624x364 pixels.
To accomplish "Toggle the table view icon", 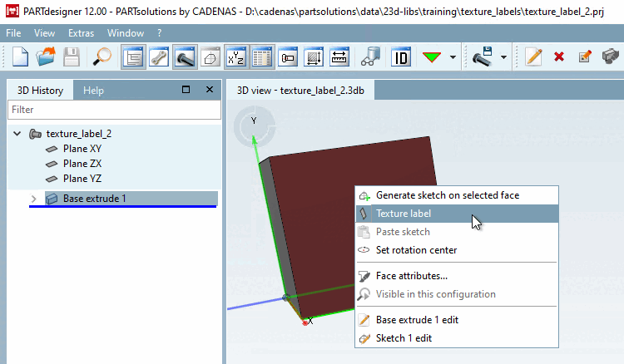I will coord(262,57).
